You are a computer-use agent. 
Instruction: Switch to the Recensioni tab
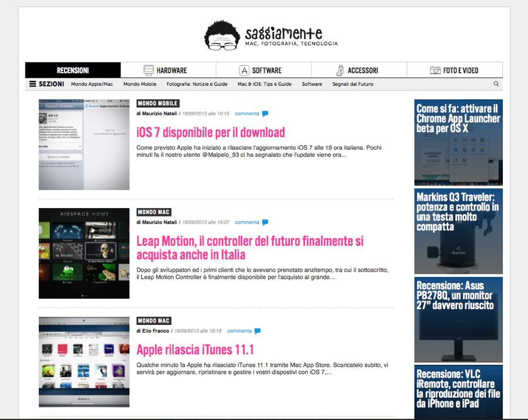73,70
